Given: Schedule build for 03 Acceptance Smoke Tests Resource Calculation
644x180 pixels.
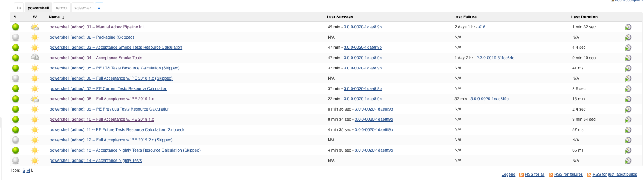Looking at the screenshot, I should tap(628, 48).
